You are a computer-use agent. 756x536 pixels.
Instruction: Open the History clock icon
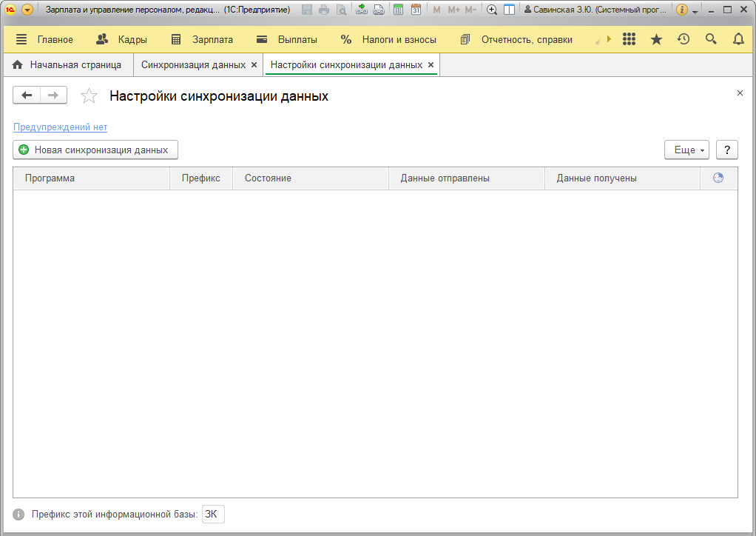(684, 39)
